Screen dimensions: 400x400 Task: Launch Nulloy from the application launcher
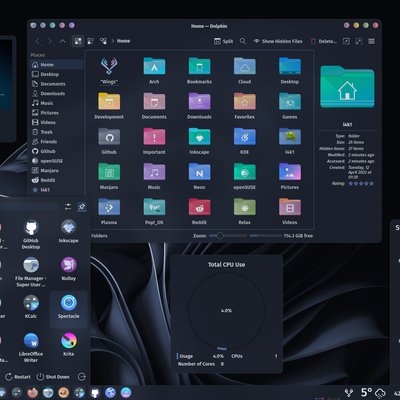point(69,269)
